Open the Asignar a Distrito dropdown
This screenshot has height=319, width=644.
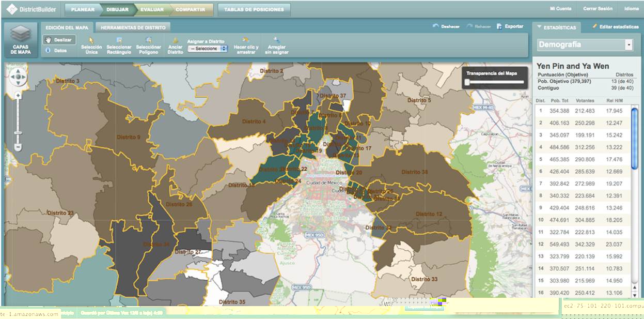pyautogui.click(x=207, y=49)
